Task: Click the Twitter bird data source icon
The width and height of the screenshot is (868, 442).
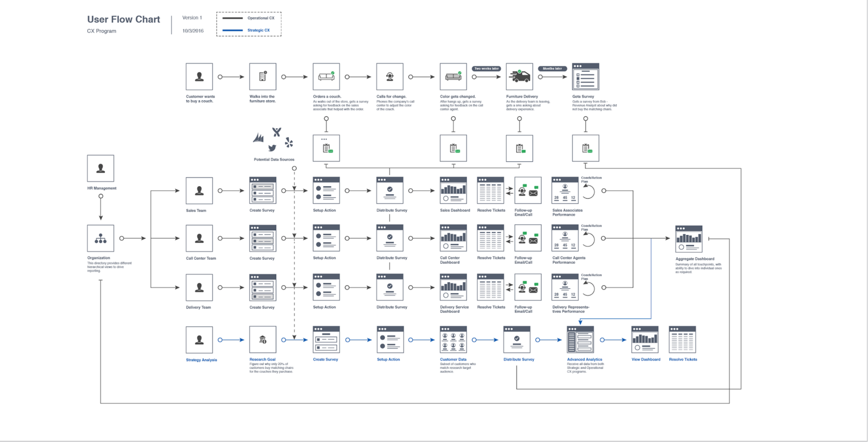Action: [x=272, y=148]
